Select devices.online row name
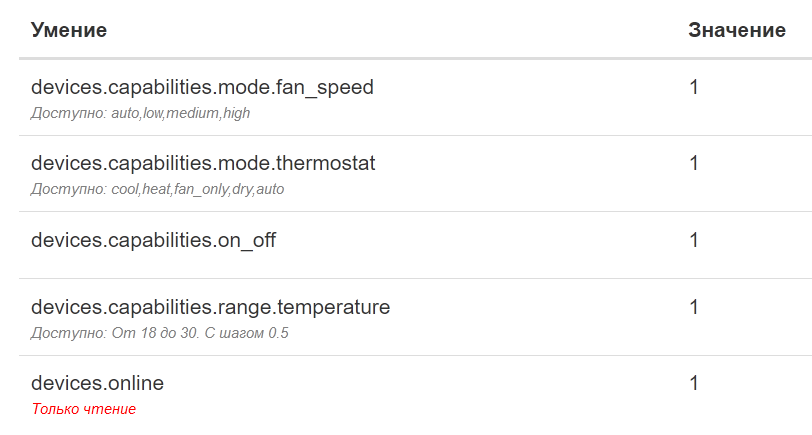812x435 pixels. click(97, 383)
